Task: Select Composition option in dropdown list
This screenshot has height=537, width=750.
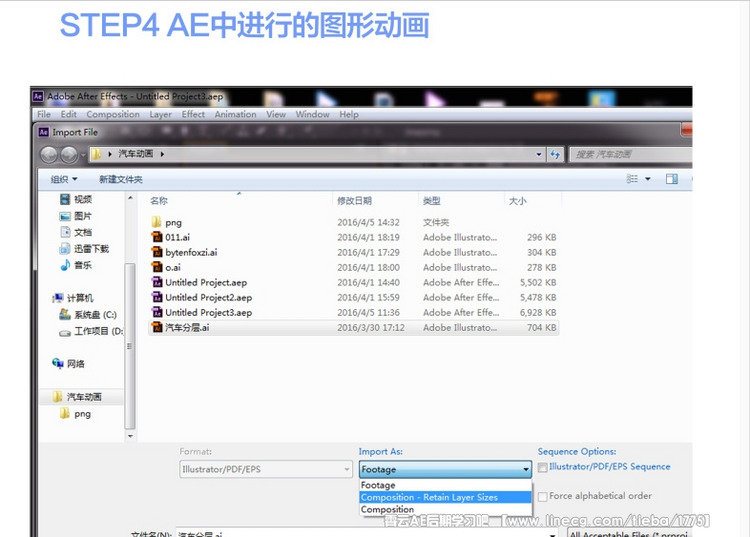Action: tap(445, 510)
